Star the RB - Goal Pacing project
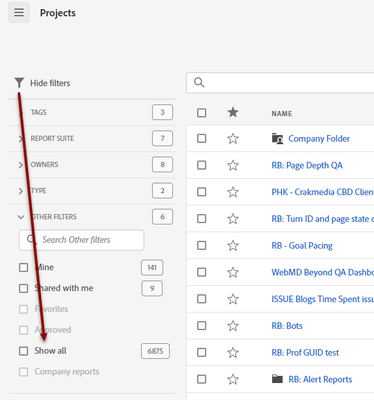This screenshot has height=400, width=374. (x=233, y=246)
